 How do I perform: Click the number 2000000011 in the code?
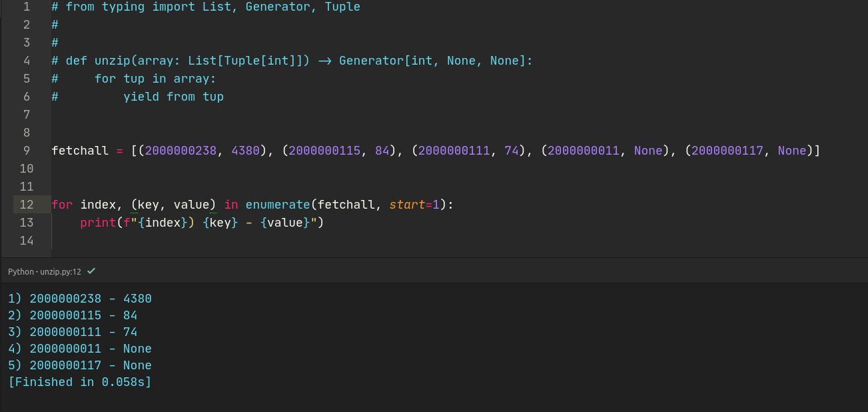(584, 151)
